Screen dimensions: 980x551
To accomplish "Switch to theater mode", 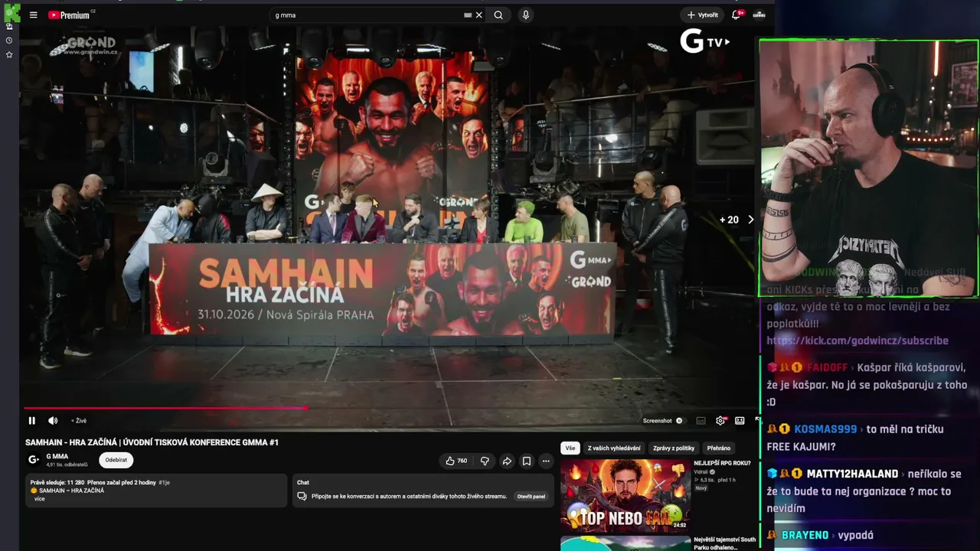I will tap(740, 421).
